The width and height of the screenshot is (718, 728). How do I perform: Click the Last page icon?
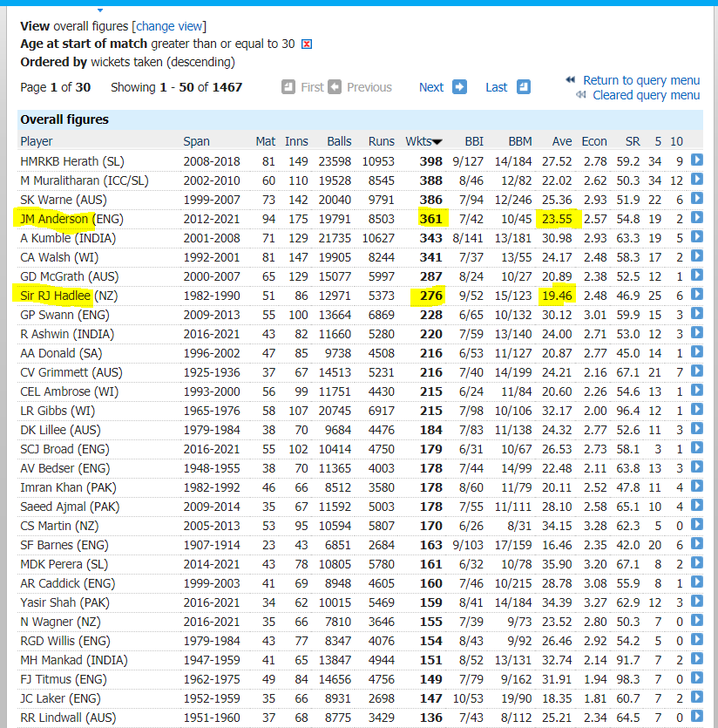(x=523, y=87)
